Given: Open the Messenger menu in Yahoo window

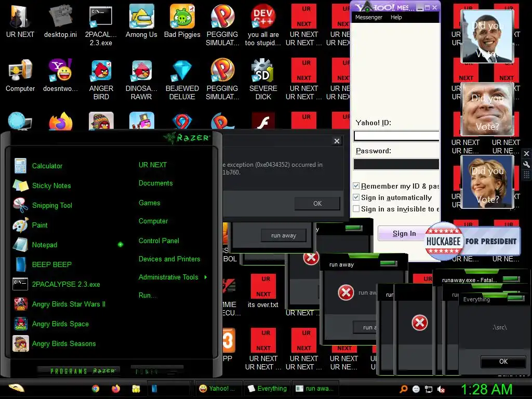Looking at the screenshot, I should 368,17.
